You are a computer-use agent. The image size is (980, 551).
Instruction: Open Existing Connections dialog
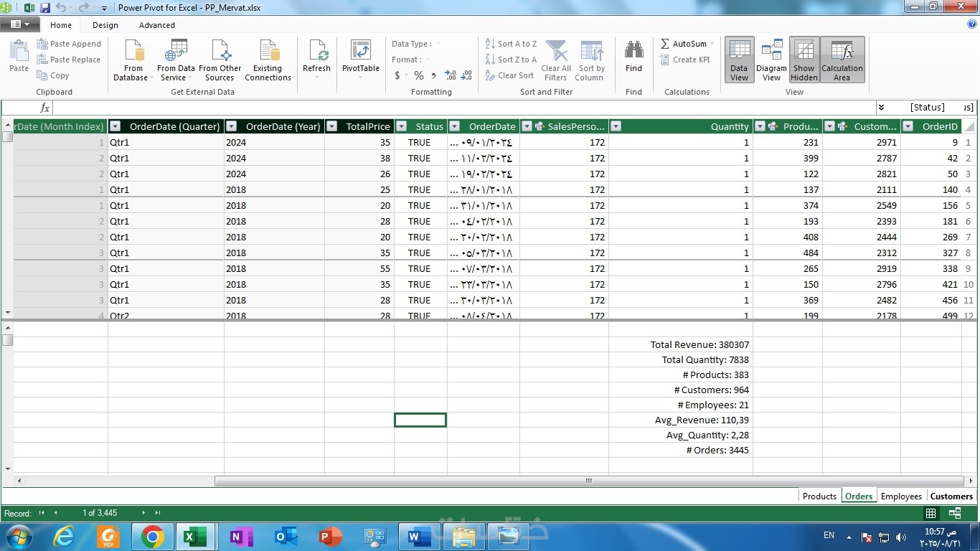coord(268,60)
